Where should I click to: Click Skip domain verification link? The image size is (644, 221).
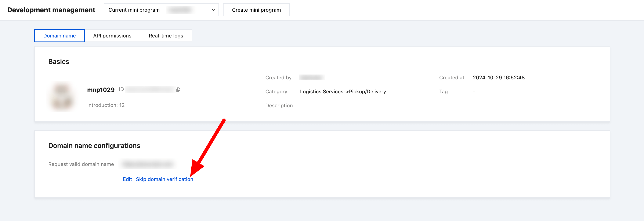164,179
